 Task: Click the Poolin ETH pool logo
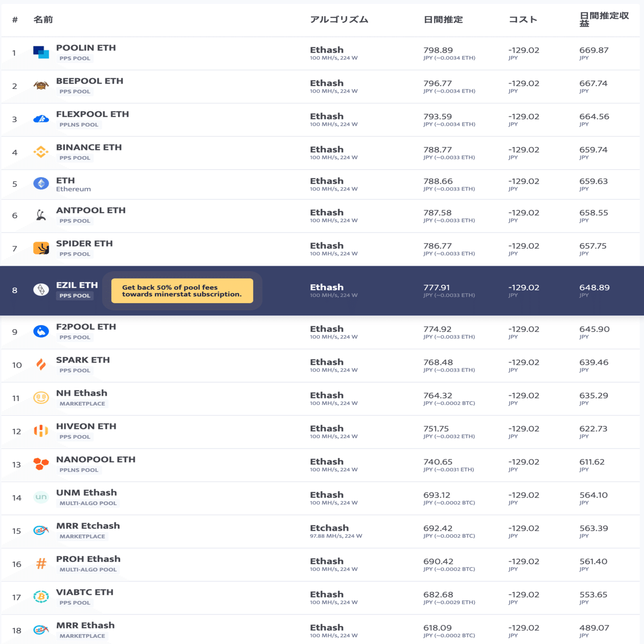41,50
